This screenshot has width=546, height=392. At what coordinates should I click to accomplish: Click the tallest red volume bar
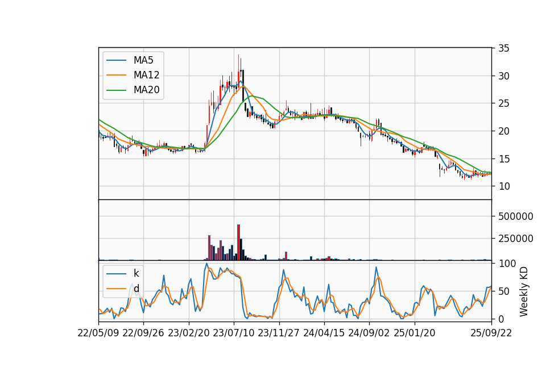pos(238,243)
